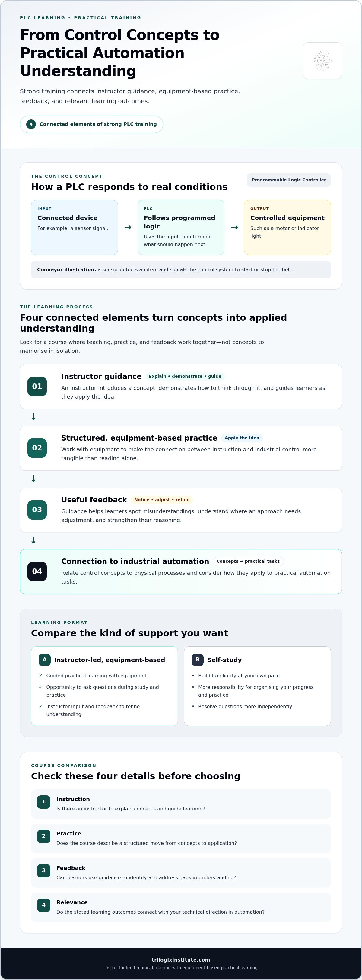Click the Notice adjust refine yellow pill
Image resolution: width=362 pixels, height=980 pixels.
pyautogui.click(x=162, y=500)
